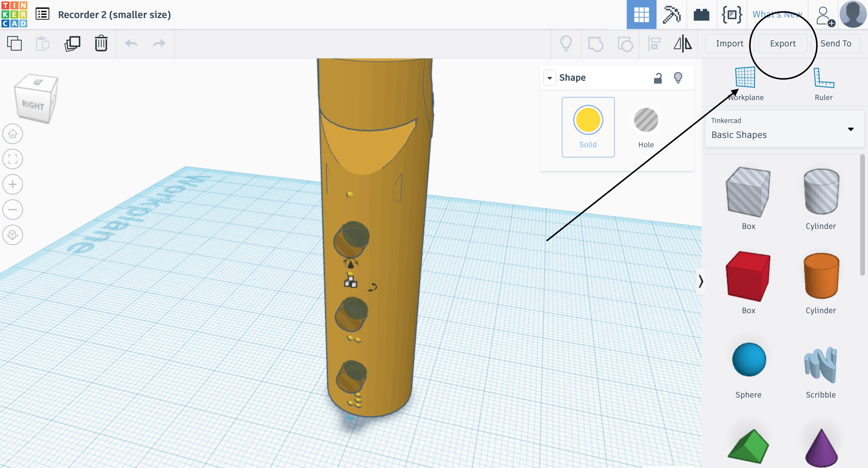
Task: Open the designs list icon
Action: tap(42, 14)
